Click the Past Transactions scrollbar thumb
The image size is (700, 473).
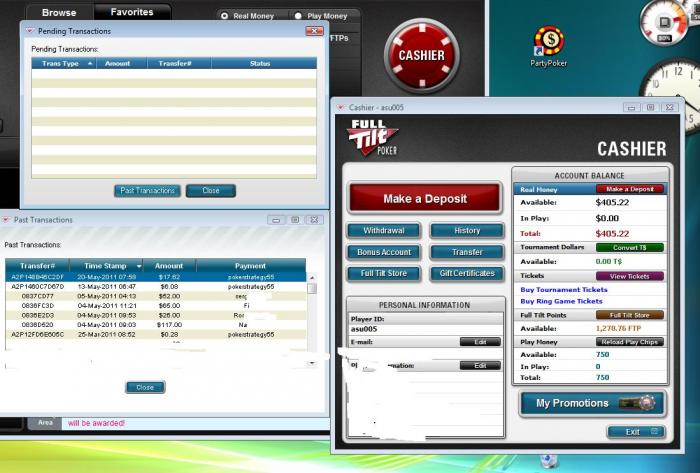[312, 288]
